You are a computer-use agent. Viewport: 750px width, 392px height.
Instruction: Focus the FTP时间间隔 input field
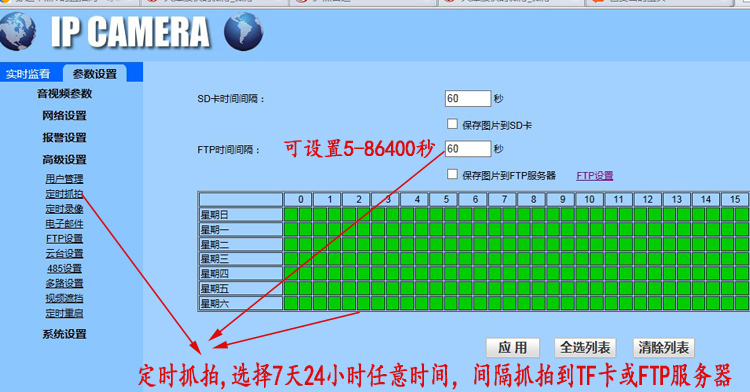click(x=468, y=149)
